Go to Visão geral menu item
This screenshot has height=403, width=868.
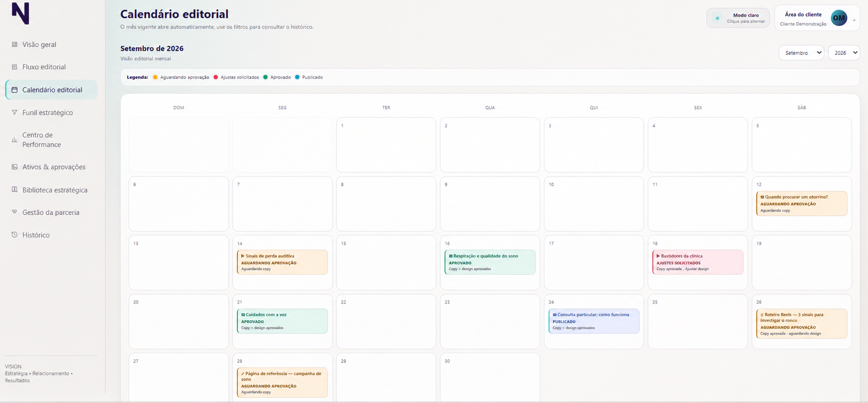pos(51,44)
